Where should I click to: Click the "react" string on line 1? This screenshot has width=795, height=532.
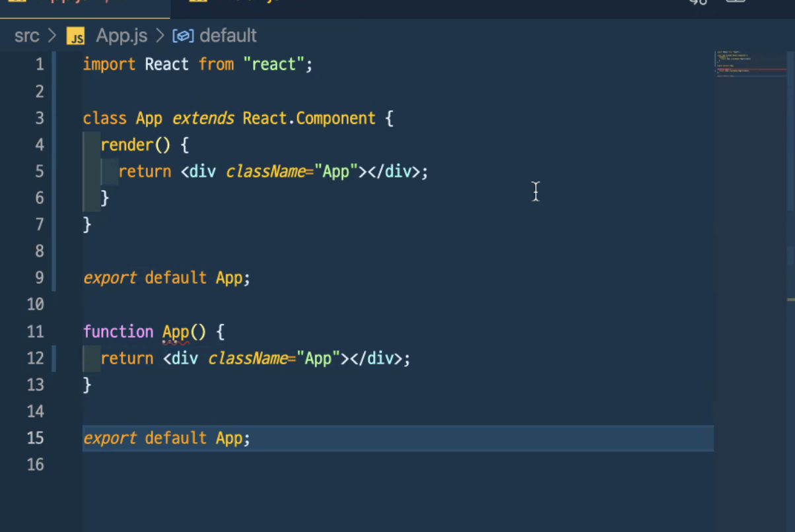click(273, 65)
